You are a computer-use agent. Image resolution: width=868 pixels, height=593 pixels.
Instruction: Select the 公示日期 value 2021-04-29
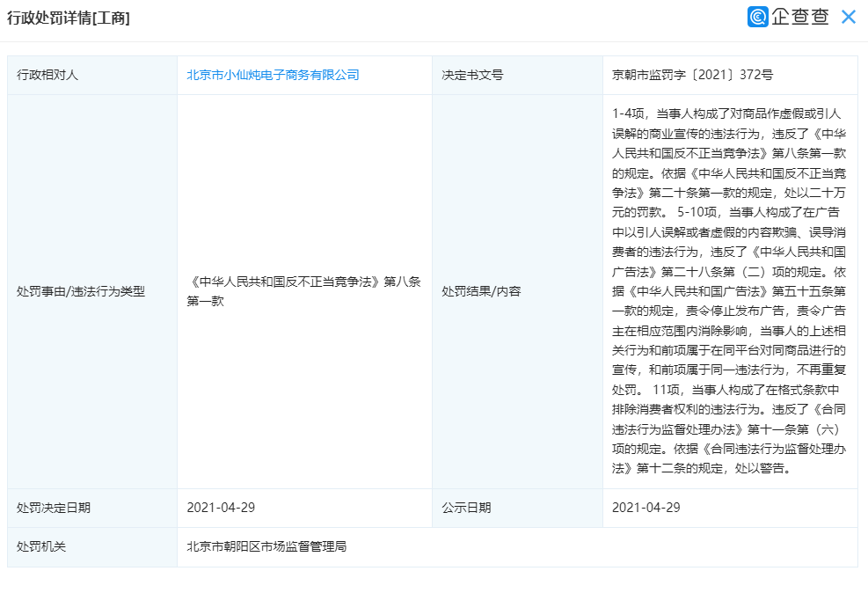tap(646, 508)
